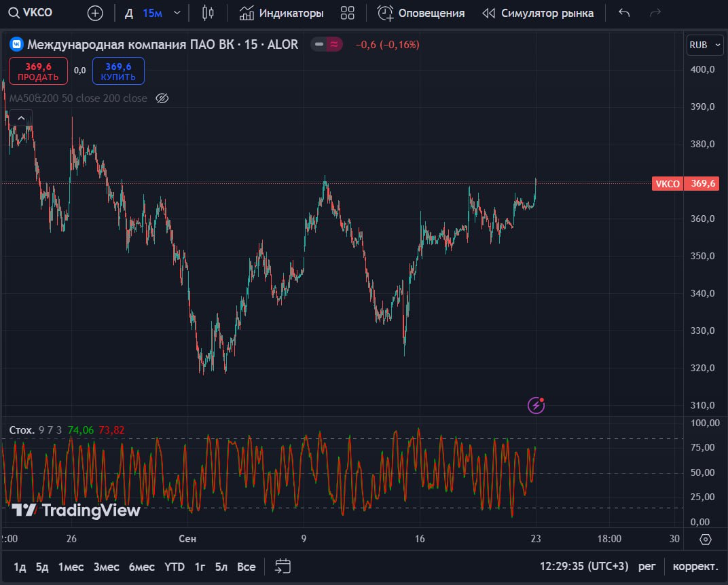
Task: Click the VKCO 369,6 price label
Action: 685,184
